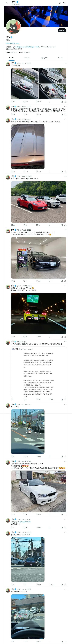Repost the Jun 6, 2022 post
This screenshot has height=644, width=72.
click(26, 102)
